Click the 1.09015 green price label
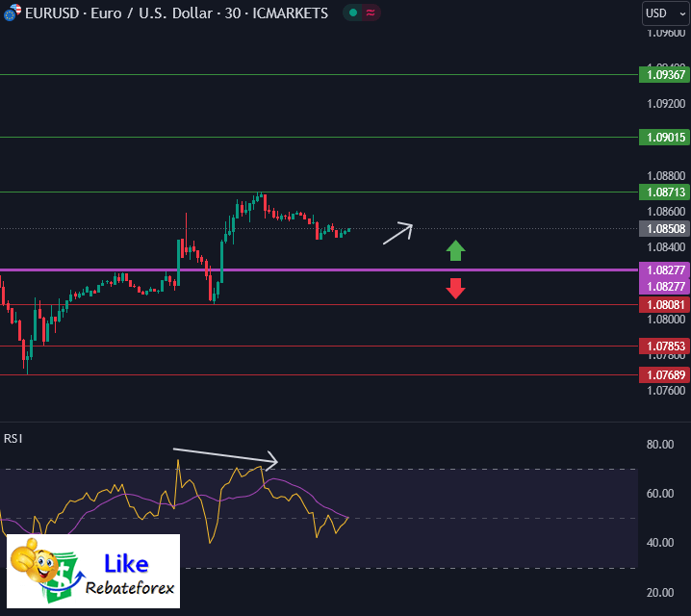Viewport: 691px width, 616px height. (x=663, y=138)
